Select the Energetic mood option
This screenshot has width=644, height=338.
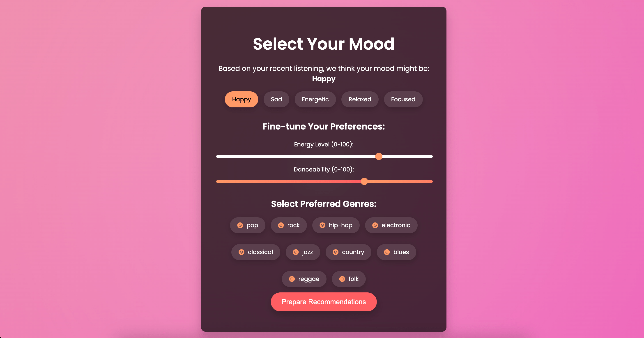click(315, 99)
